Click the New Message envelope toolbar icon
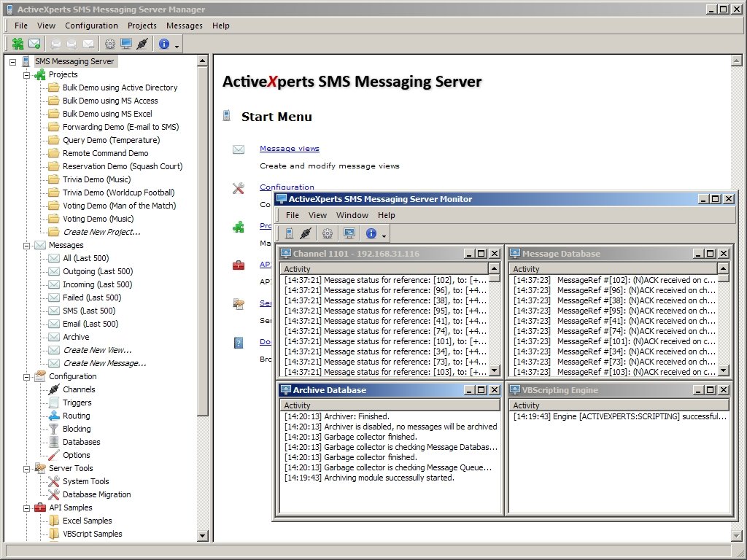 click(x=34, y=44)
